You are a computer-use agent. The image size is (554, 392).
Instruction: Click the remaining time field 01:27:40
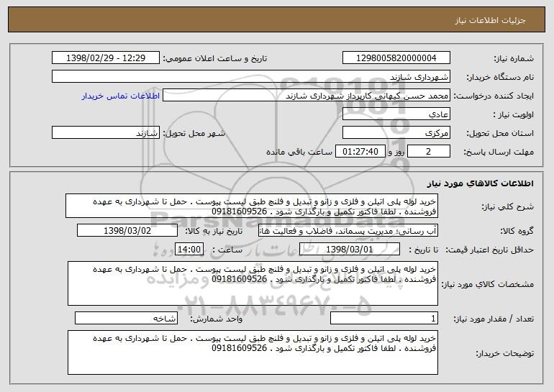(360, 152)
